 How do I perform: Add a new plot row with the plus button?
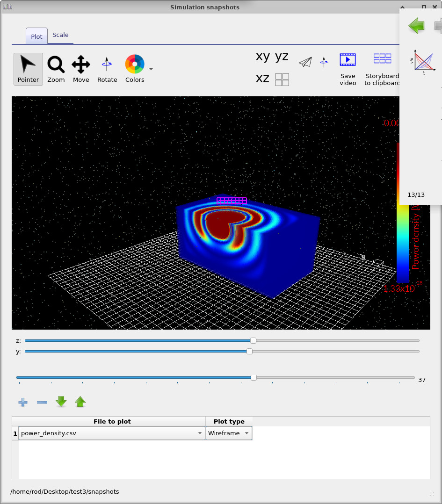coord(22,402)
